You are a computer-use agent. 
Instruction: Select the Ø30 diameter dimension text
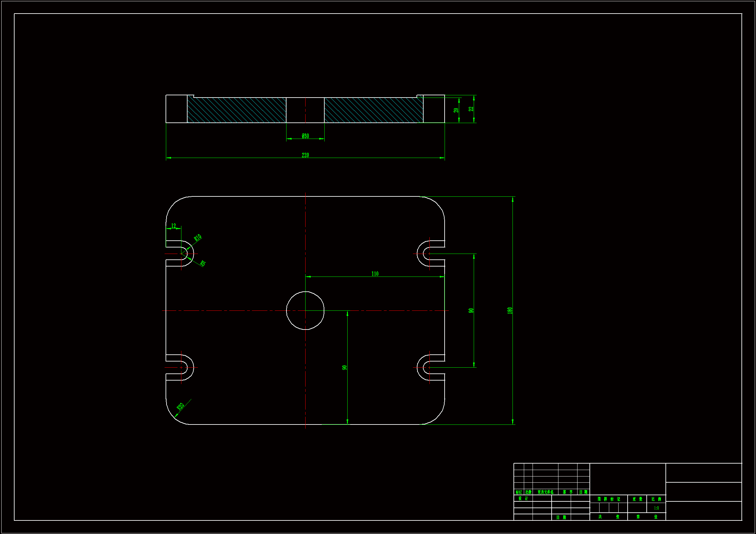(x=305, y=136)
